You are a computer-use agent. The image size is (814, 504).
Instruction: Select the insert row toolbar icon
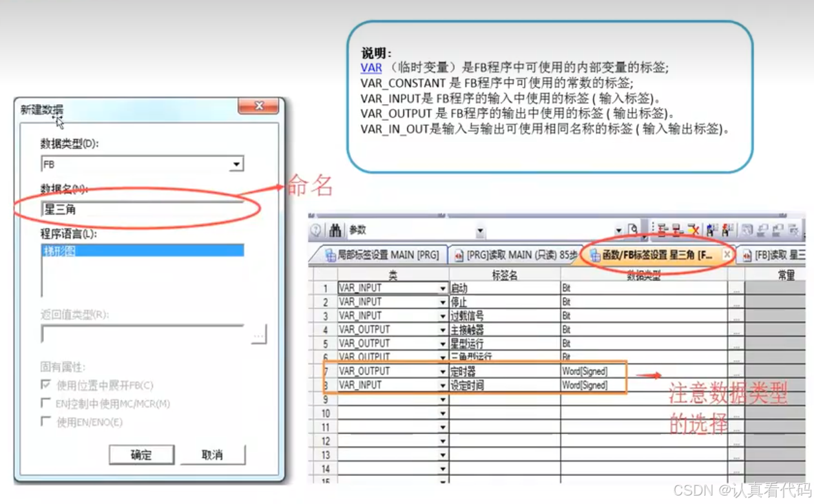(x=662, y=228)
